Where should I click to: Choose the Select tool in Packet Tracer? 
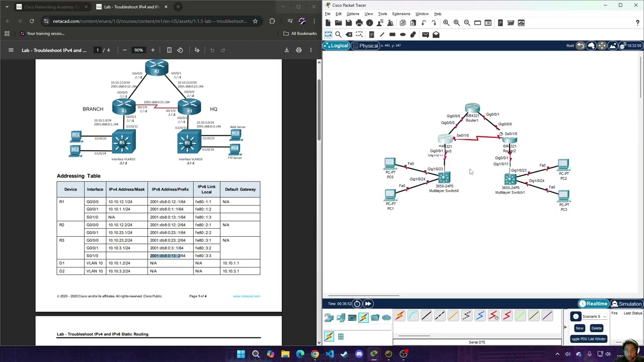[x=328, y=35]
